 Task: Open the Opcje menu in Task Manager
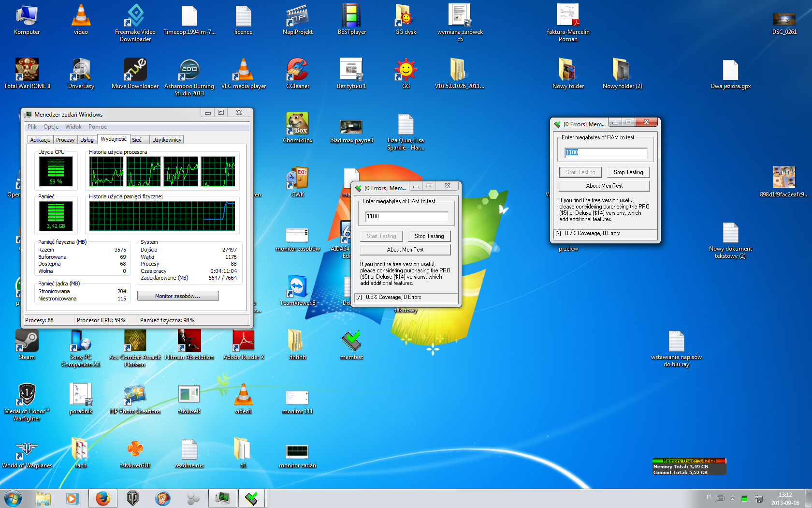[51, 127]
